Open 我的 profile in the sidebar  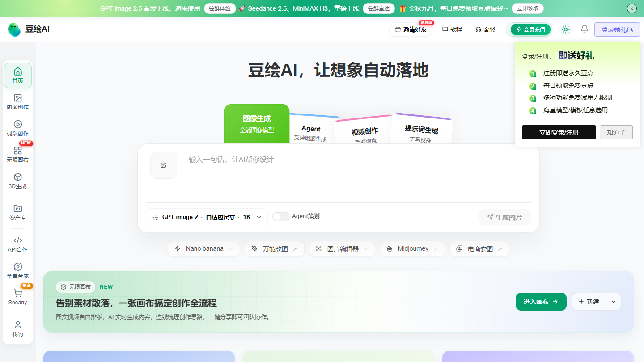click(18, 329)
